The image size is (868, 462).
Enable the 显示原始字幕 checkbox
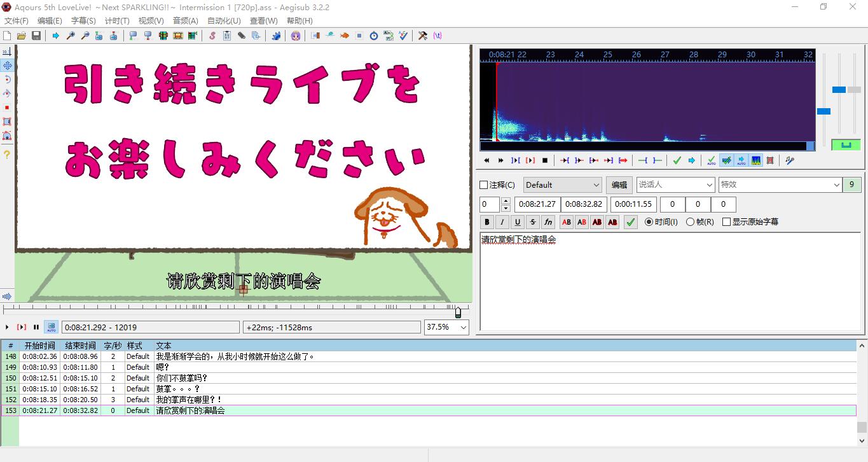click(750, 222)
